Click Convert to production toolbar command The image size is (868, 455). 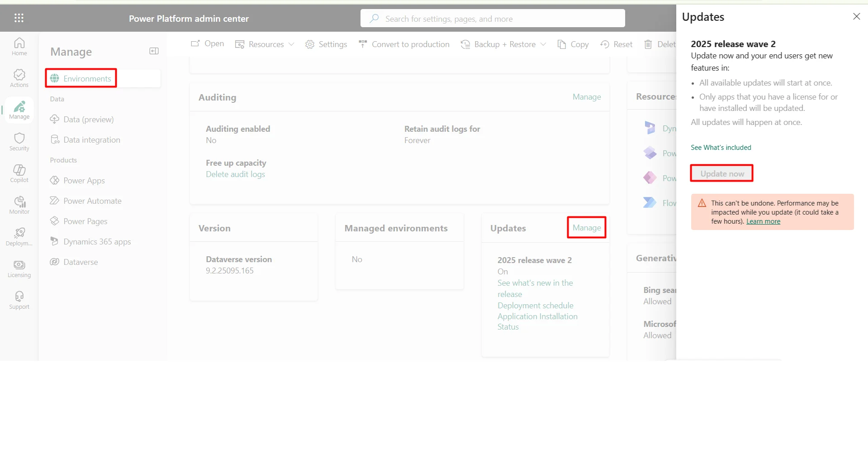404,44
